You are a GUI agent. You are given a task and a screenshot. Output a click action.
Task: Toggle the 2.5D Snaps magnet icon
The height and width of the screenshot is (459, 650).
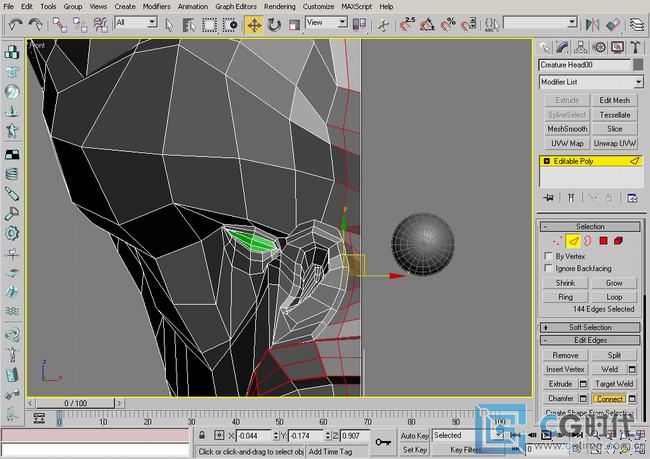coord(407,24)
